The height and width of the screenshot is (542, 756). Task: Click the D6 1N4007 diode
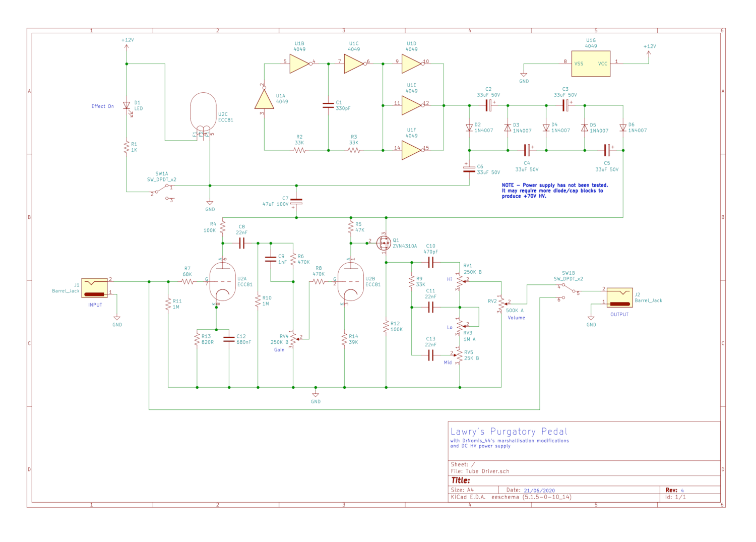tap(623, 128)
